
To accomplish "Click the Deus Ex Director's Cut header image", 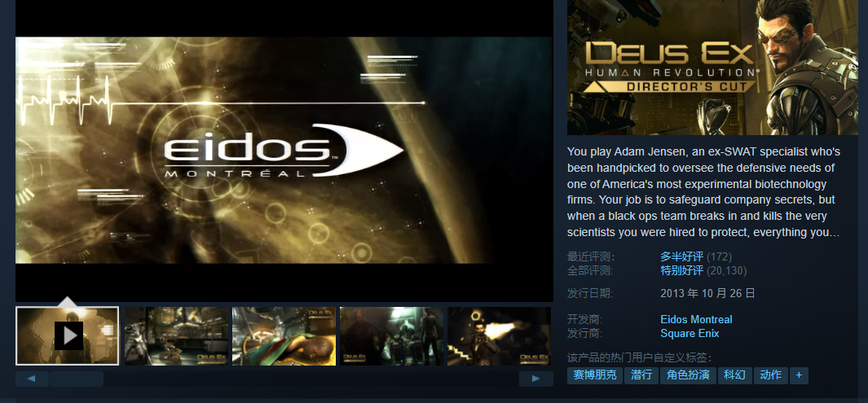I will point(712,68).
